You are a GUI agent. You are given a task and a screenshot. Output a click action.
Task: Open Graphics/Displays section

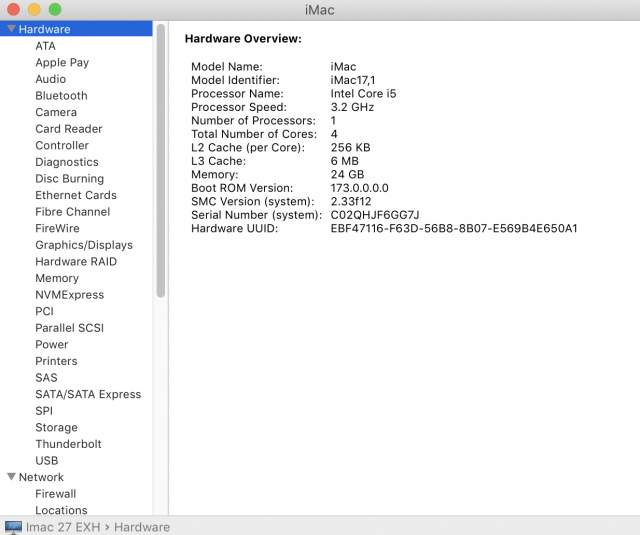point(84,245)
